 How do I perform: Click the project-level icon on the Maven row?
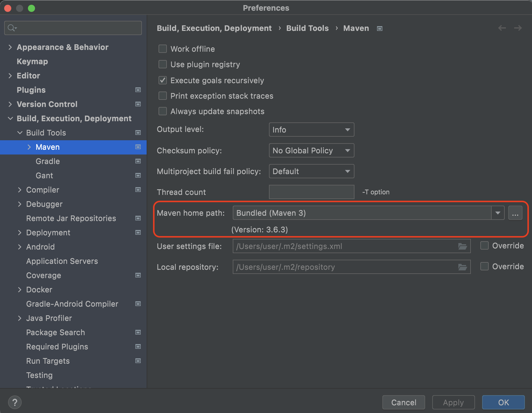tap(138, 147)
